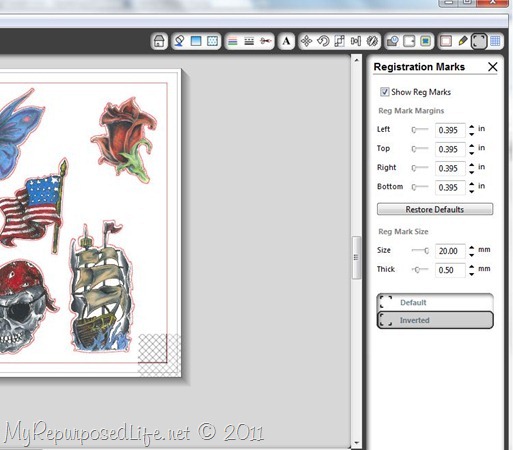Increase Thick value with up arrow
Viewport: 513px width, 450px height.
point(471,266)
